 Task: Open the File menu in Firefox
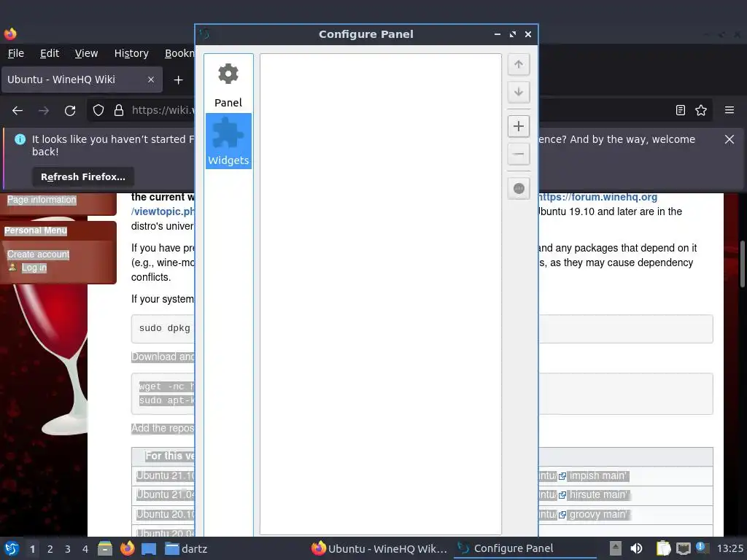click(x=16, y=53)
